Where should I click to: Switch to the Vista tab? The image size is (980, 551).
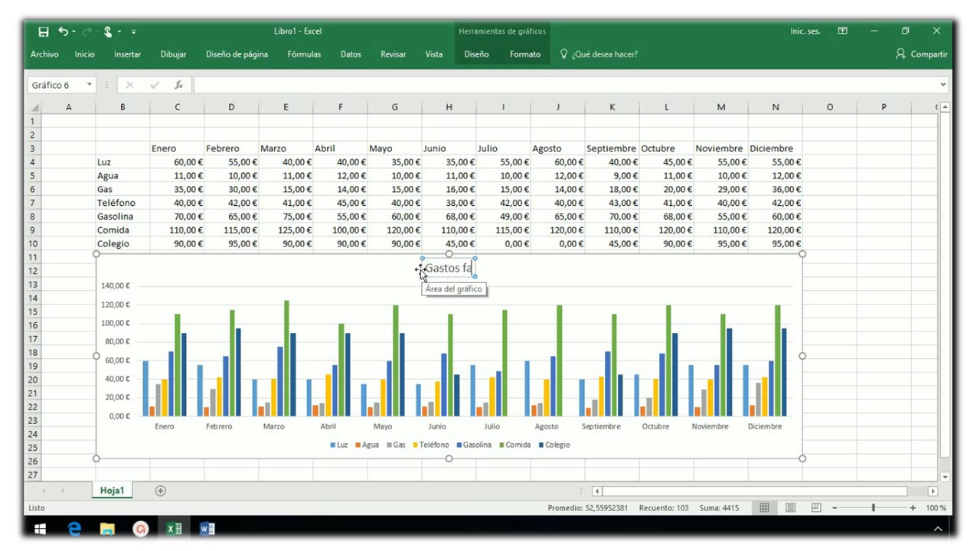tap(434, 54)
